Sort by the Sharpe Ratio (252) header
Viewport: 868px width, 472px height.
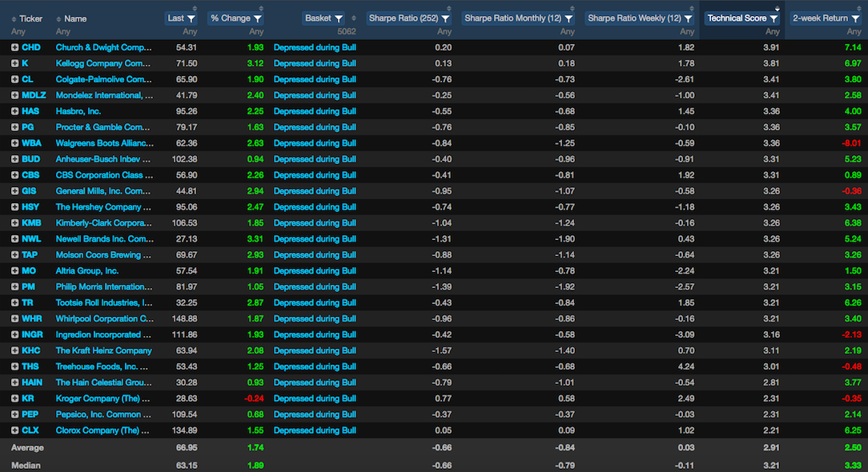(x=404, y=18)
